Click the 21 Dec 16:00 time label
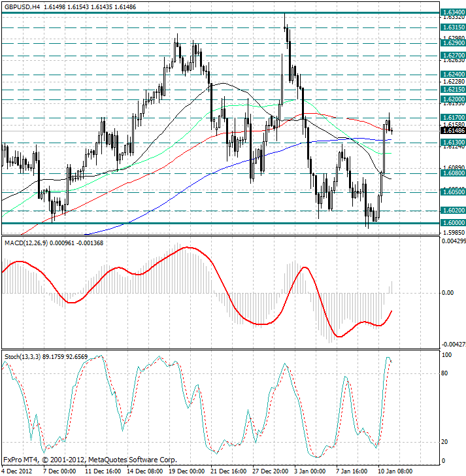The width and height of the screenshot is (466, 476). pos(229,471)
